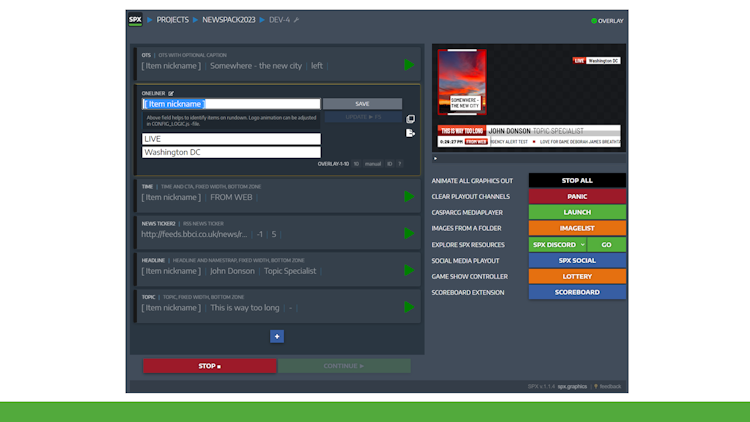Click the export file icon below duplicate

410,133
